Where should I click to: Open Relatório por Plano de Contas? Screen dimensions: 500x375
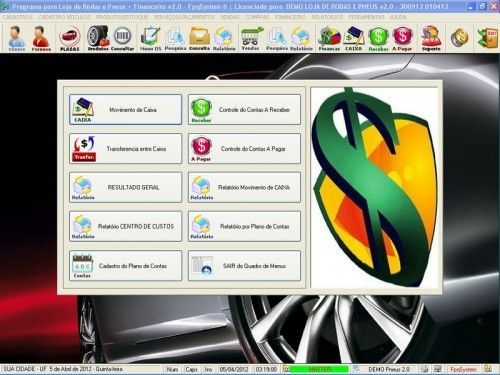coord(244,226)
